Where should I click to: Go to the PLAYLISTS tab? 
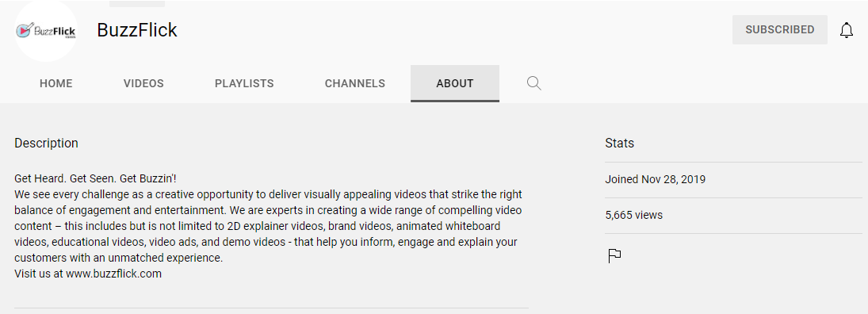click(244, 83)
